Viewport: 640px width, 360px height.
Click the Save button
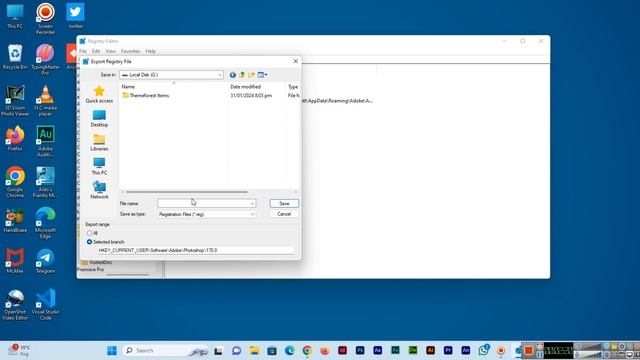pyautogui.click(x=284, y=203)
